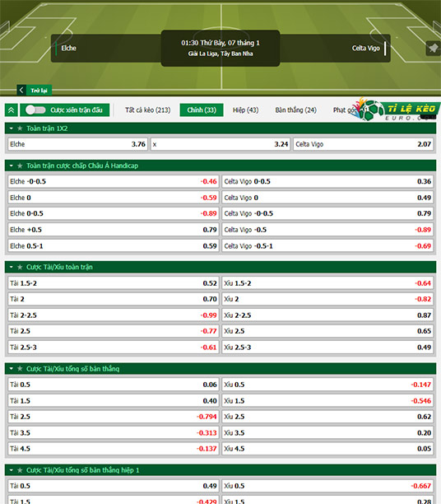Pick Xỉu 2 at -0.82

(327, 299)
